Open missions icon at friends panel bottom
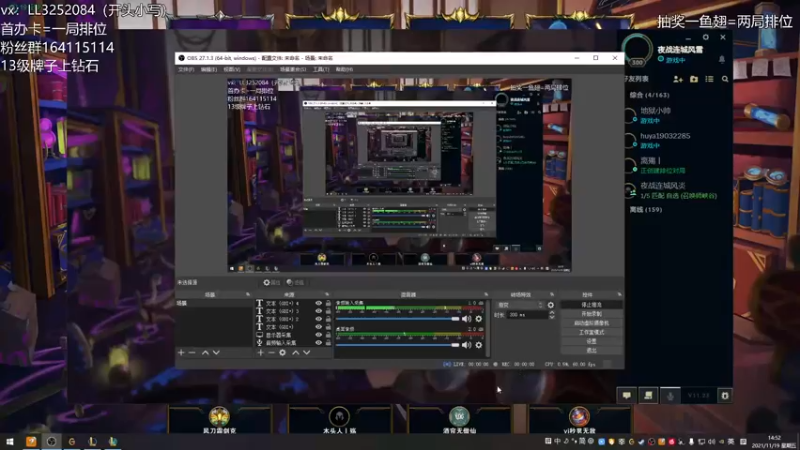The width and height of the screenshot is (800, 450). [648, 395]
